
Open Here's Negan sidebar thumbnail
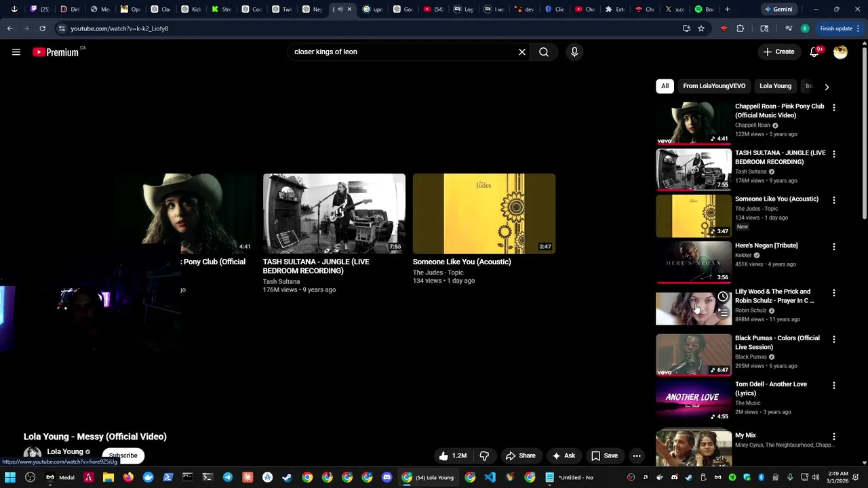tap(693, 262)
